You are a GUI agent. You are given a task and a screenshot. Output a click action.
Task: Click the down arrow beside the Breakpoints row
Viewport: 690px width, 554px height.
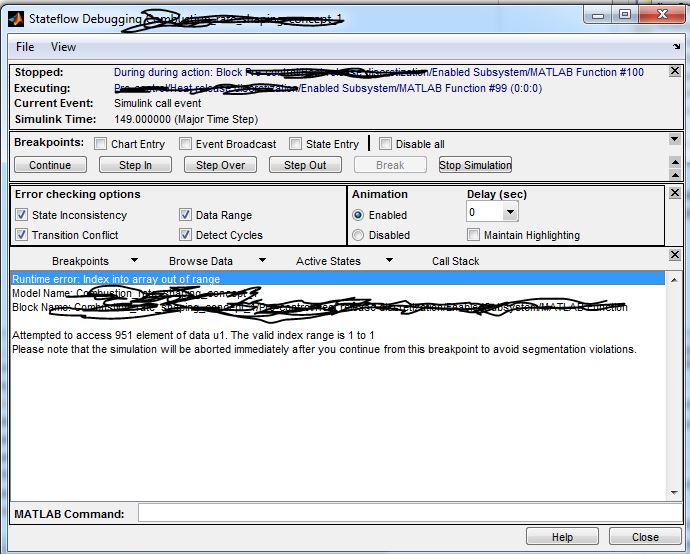pos(674,140)
